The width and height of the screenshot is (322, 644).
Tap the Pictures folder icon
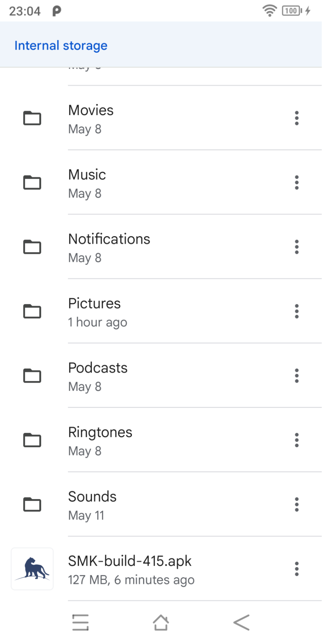tap(32, 312)
